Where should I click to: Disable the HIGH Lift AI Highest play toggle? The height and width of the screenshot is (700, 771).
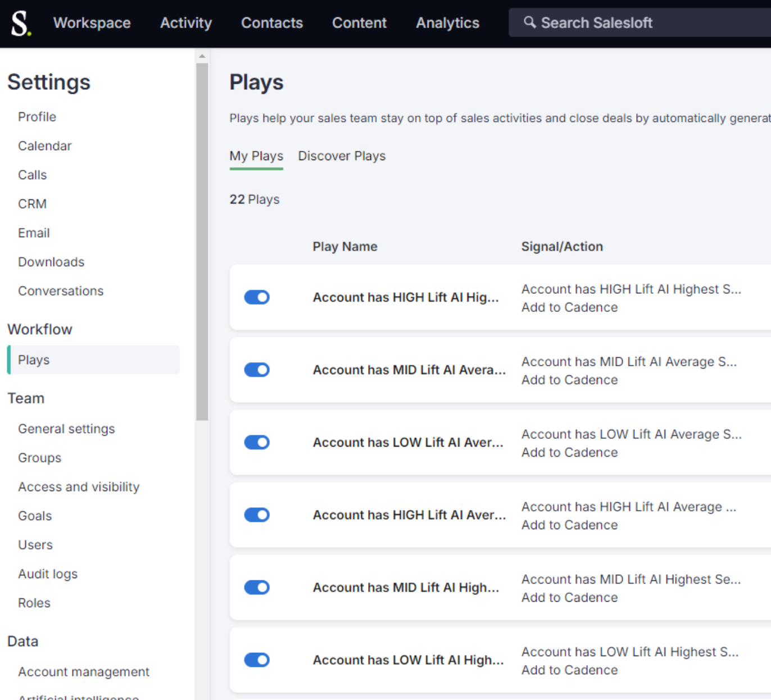(x=257, y=297)
